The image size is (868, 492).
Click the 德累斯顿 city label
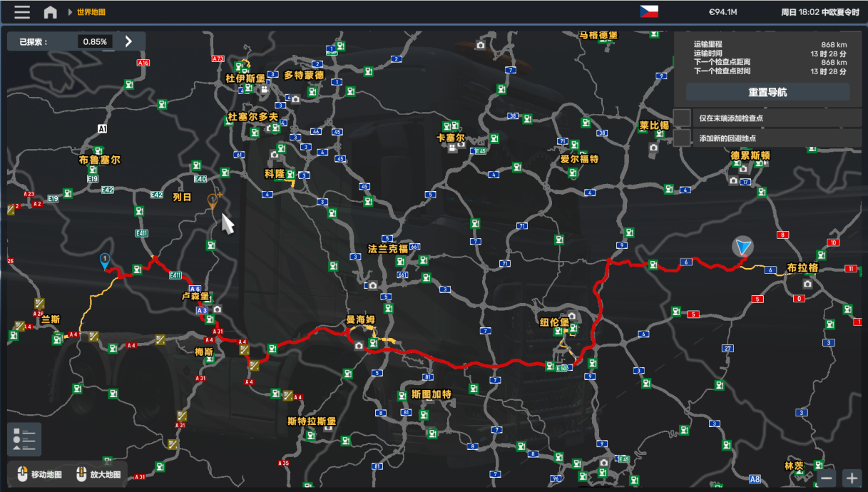point(750,155)
